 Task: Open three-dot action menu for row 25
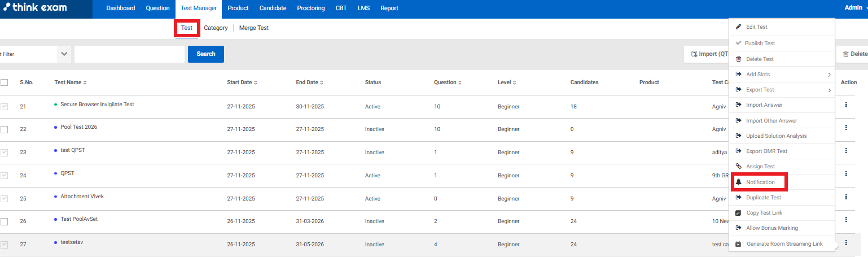pos(845,197)
